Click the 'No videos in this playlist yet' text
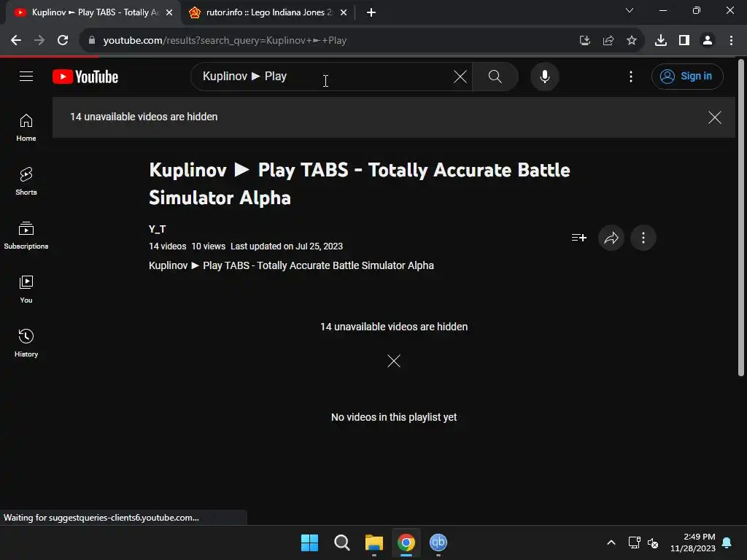The image size is (747, 560). [393, 417]
